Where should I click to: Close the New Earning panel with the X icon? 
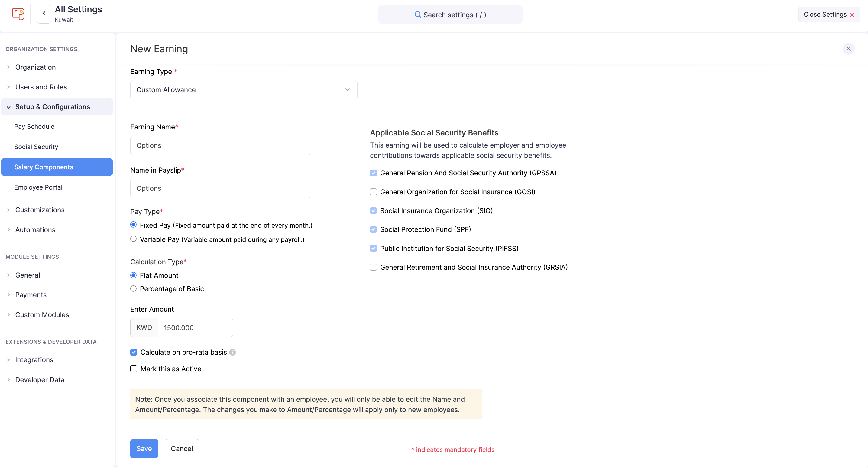tap(848, 49)
